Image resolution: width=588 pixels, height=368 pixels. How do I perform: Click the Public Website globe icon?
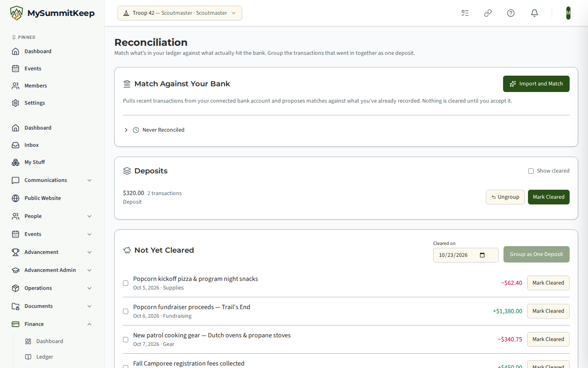[16, 198]
